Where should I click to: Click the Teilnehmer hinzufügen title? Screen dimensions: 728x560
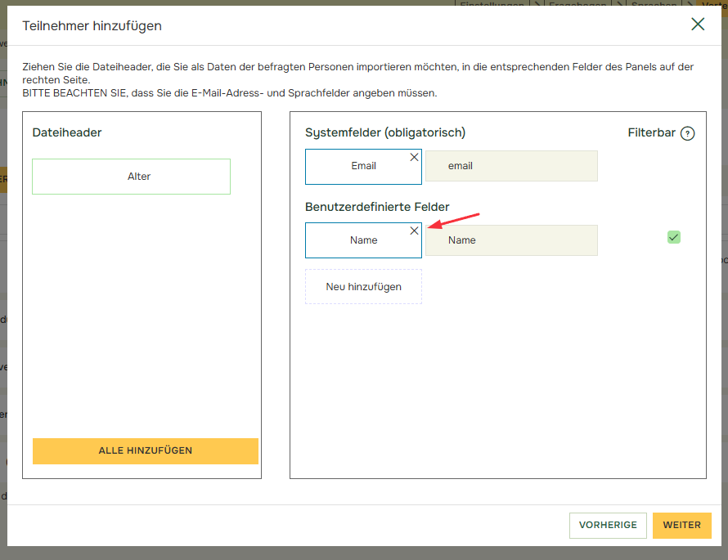[x=92, y=26]
